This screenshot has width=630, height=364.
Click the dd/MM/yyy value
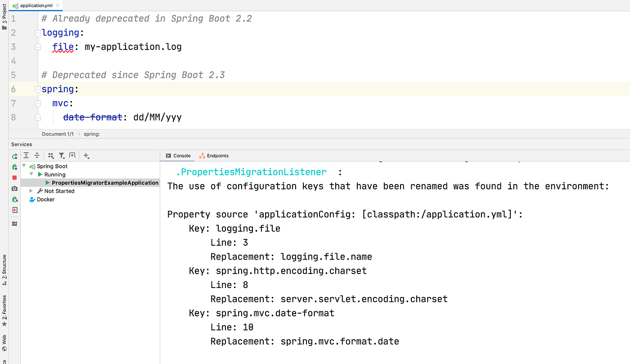(x=157, y=117)
